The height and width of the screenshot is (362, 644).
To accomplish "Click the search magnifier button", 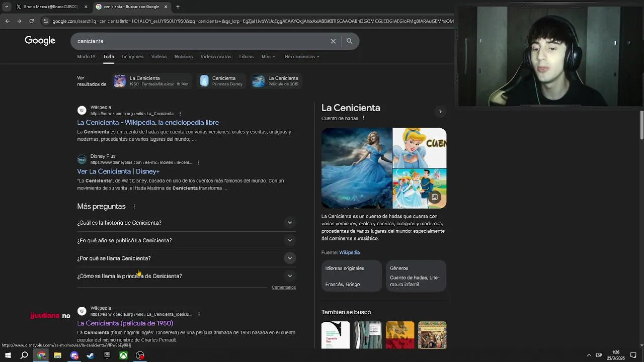I will tap(349, 41).
